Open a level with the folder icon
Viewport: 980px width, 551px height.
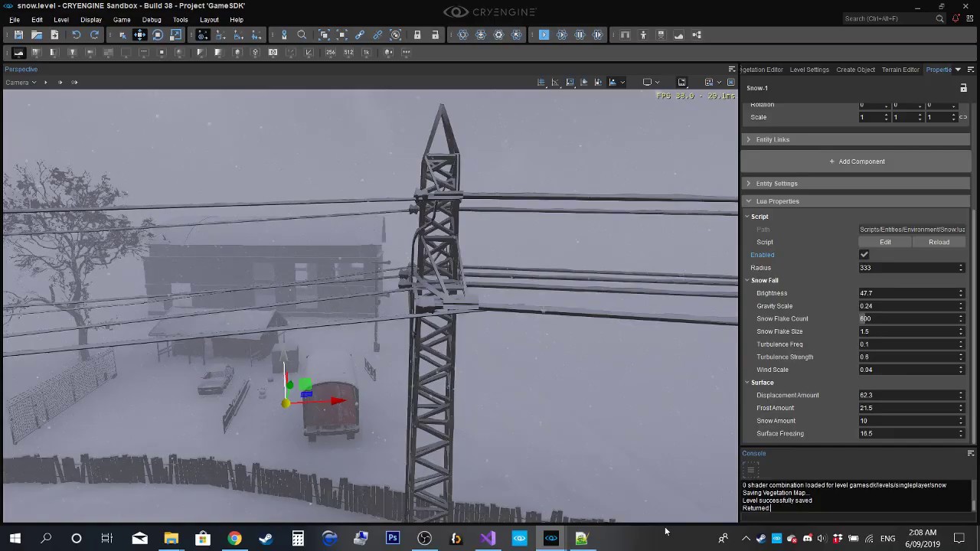point(36,34)
